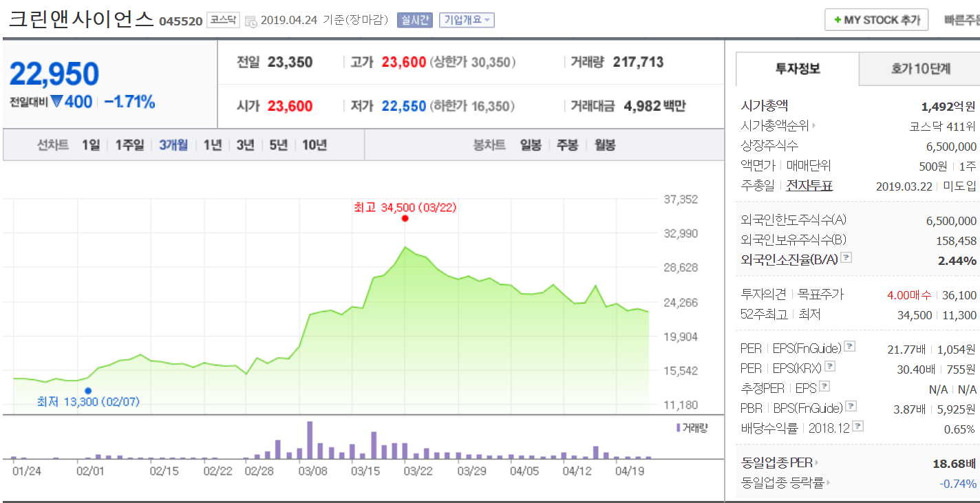Click 상장주식수 label
Screen dimensions: 980x503
tap(769, 146)
